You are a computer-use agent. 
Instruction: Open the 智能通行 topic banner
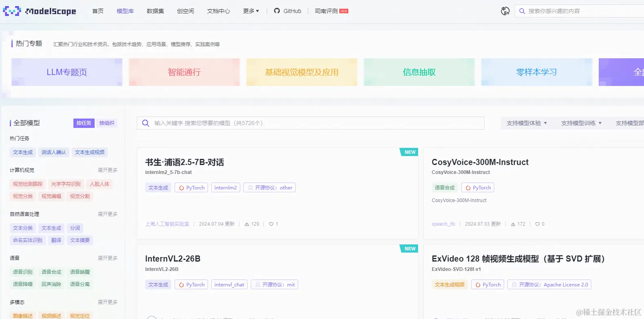click(184, 72)
